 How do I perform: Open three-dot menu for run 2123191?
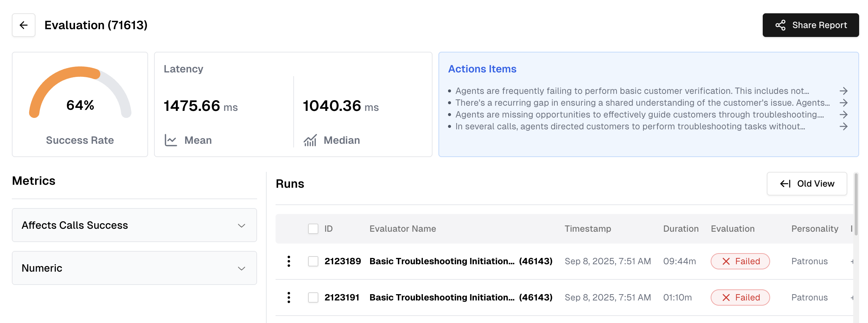pos(289,297)
